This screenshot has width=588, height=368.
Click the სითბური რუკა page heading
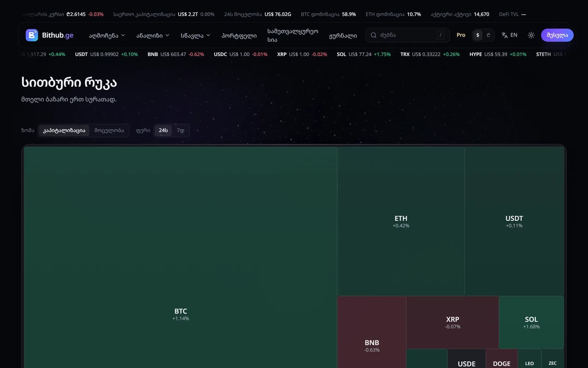[x=69, y=82]
